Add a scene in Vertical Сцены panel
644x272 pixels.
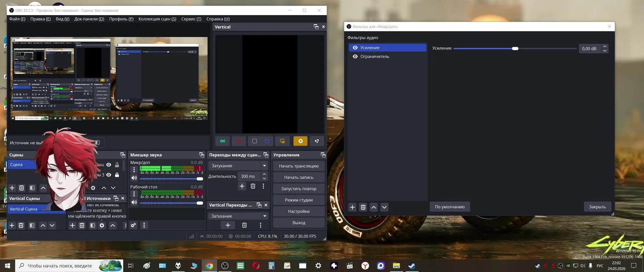coord(12,225)
